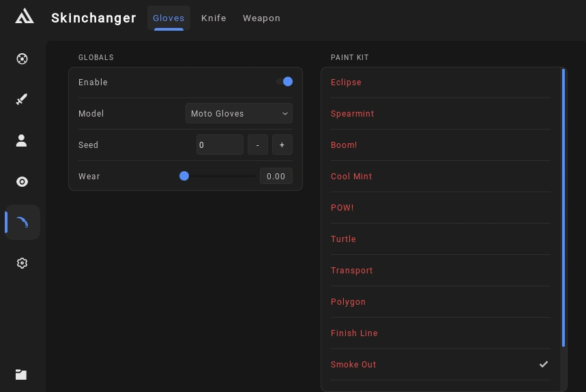Click the triangular app logo
Image resolution: width=586 pixels, height=392 pixels.
pyautogui.click(x=25, y=16)
